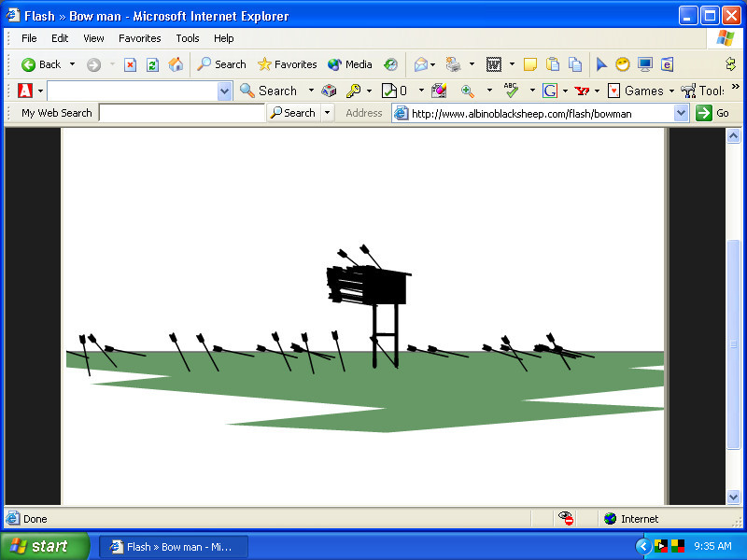This screenshot has width=747, height=560.
Task: Select the Flash Bow man taskbar button
Action: coord(174,547)
